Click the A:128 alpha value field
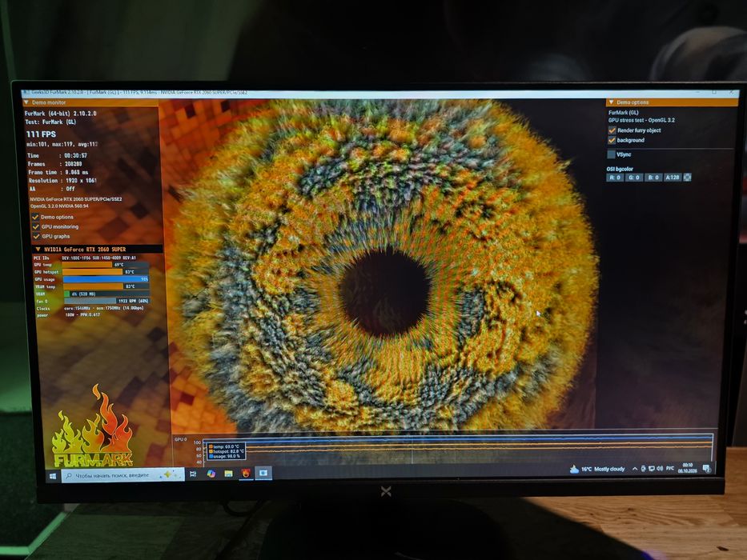Image resolution: width=747 pixels, height=560 pixels. 673,178
